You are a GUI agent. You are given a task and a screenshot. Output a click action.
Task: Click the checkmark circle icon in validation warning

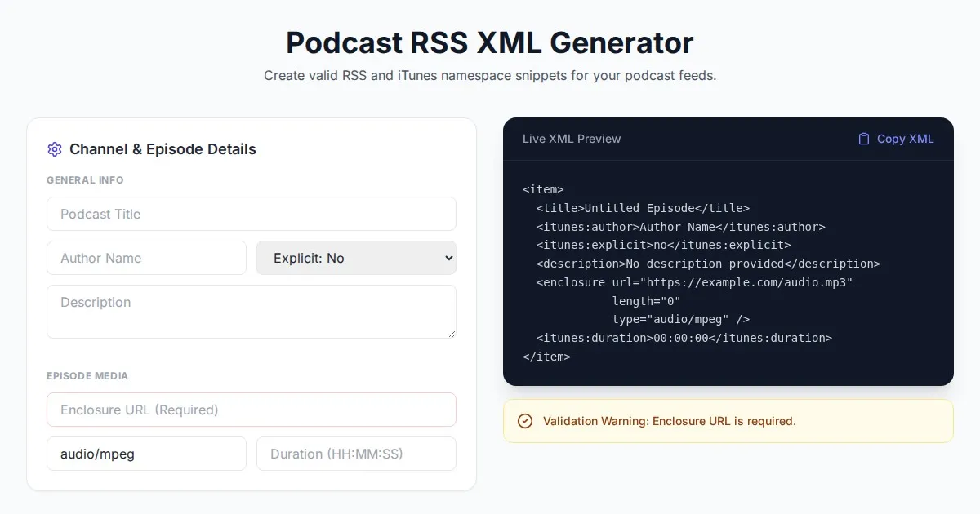click(x=525, y=421)
